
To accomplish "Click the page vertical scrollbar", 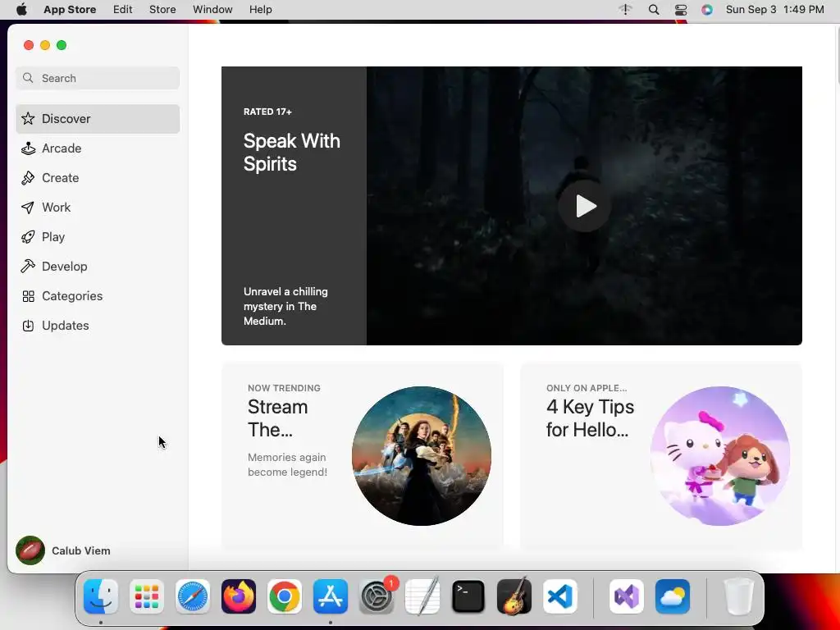I will click(837, 55).
